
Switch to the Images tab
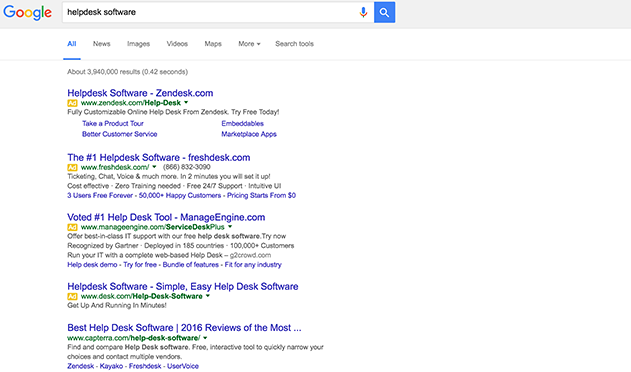138,44
